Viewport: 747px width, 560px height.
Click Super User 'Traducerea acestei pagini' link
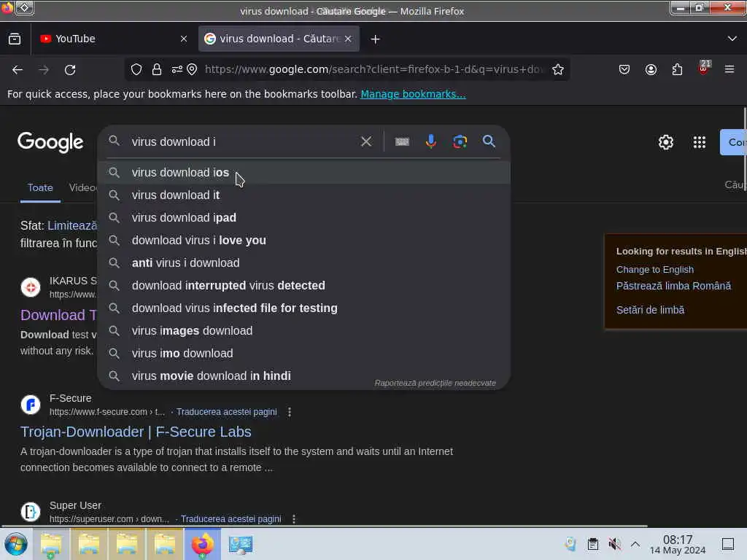(x=231, y=518)
